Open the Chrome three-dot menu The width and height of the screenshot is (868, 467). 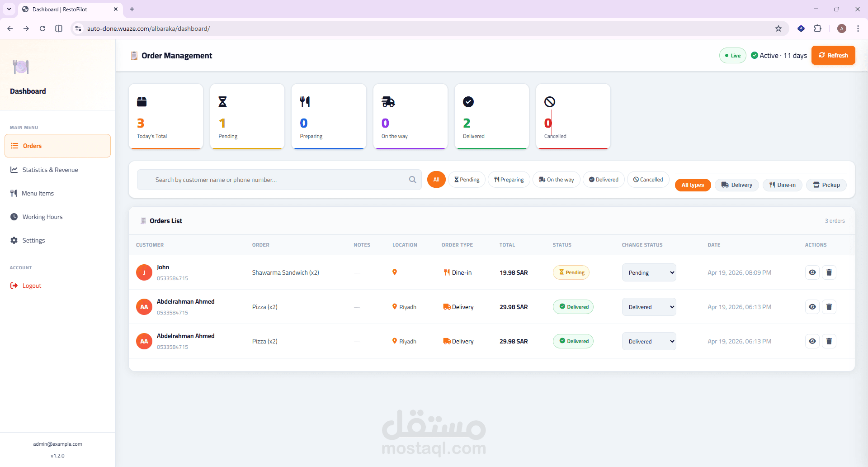click(x=858, y=29)
